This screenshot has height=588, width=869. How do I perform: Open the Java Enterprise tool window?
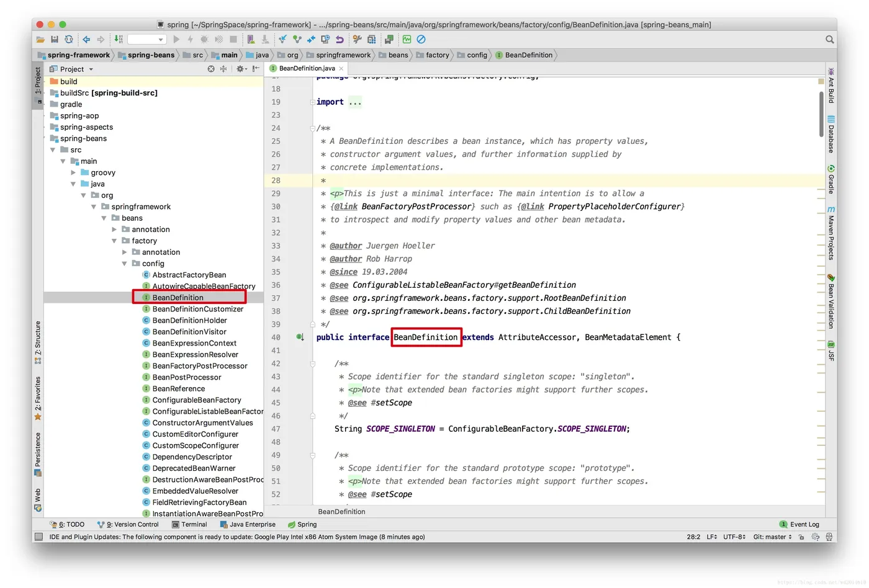(248, 525)
